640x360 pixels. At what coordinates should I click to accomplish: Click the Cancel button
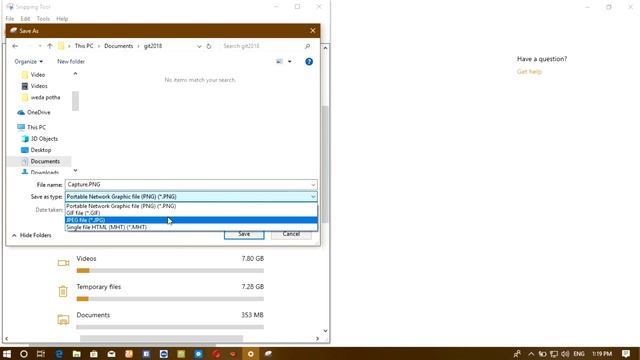pyautogui.click(x=291, y=234)
